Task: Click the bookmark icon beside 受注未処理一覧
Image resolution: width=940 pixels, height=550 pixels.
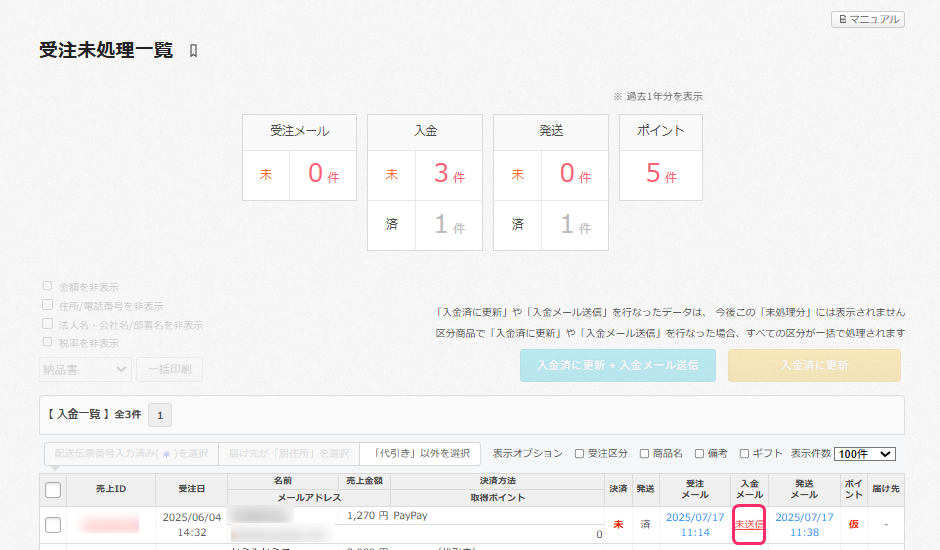Action: [x=194, y=51]
